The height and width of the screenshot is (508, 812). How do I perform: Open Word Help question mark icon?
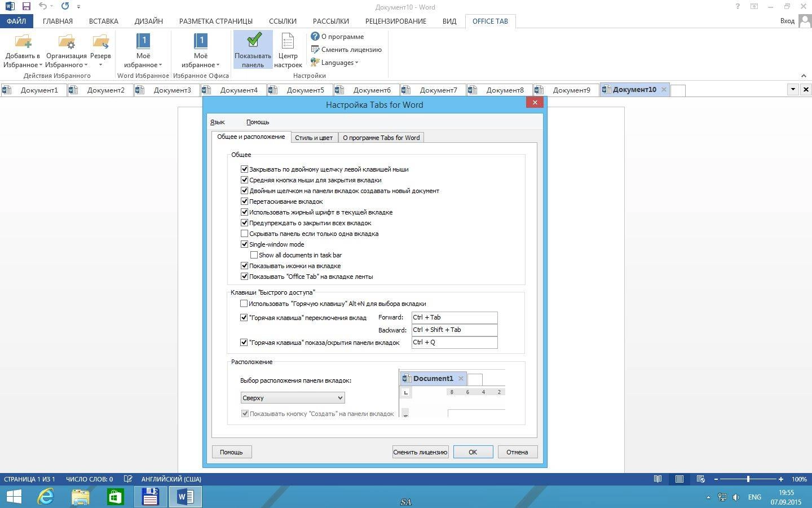click(x=738, y=7)
